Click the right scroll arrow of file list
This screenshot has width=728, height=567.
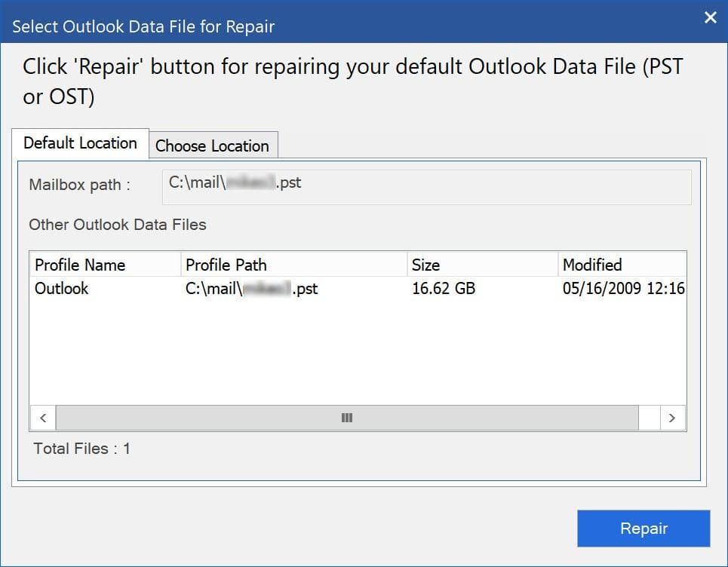coord(672,418)
